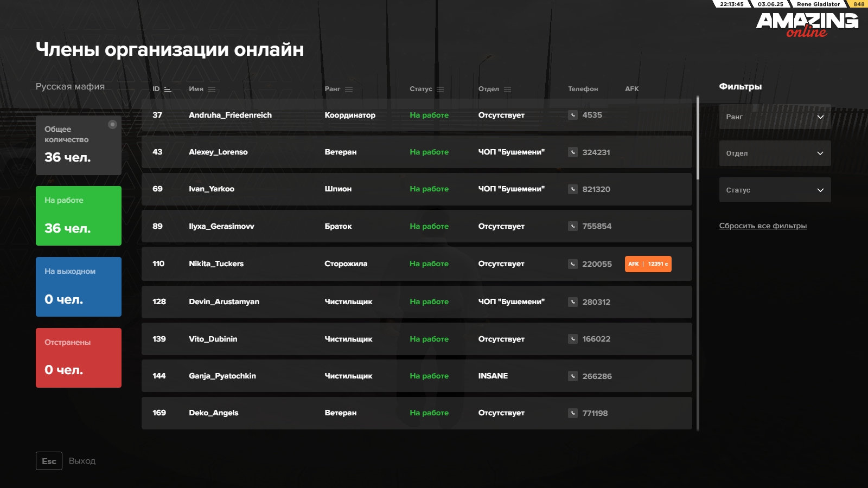Click the sort icon next to Отдел header
The image size is (868, 488).
[507, 89]
